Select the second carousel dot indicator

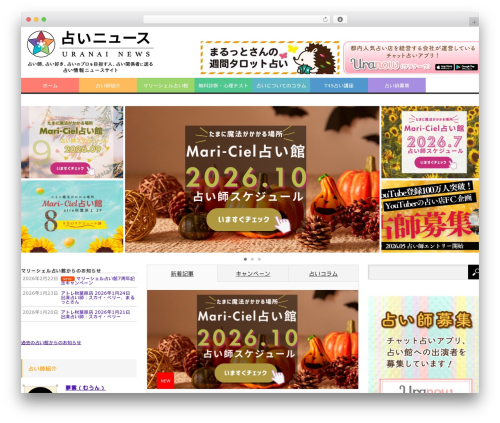[x=252, y=259]
